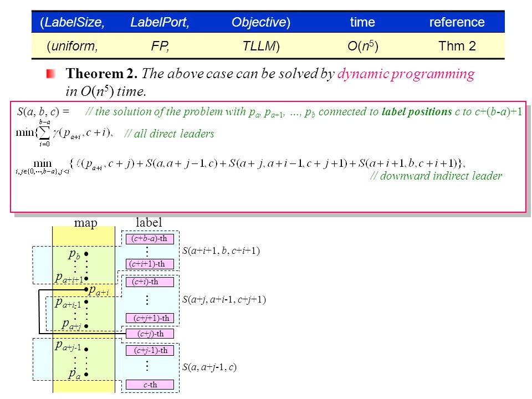Click the "in O(n5) time." line
Viewport: 532px width, 399px height.
pyautogui.click(x=106, y=91)
